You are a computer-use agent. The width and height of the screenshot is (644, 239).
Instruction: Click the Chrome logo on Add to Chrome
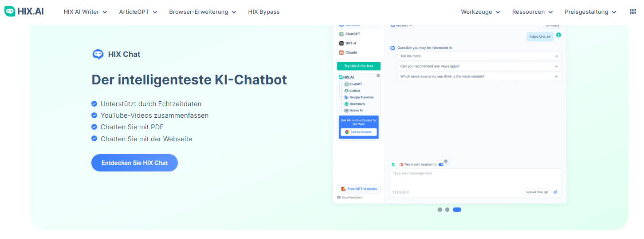coord(347,132)
